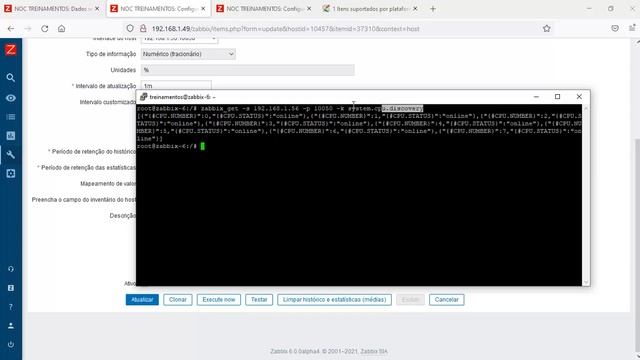
Task: Open User settings person icon
Action: point(11,326)
